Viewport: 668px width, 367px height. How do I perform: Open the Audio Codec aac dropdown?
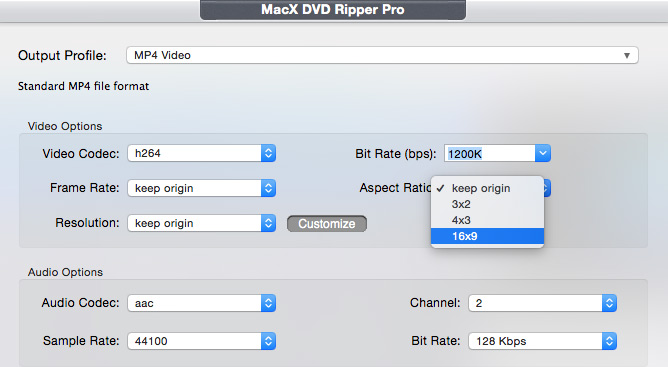pyautogui.click(x=202, y=303)
